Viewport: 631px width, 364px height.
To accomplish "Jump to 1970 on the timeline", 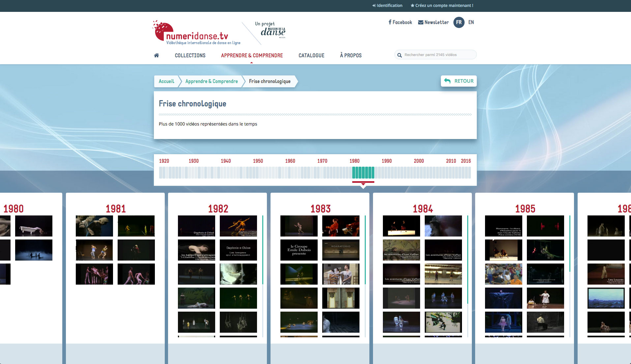I will click(x=322, y=161).
